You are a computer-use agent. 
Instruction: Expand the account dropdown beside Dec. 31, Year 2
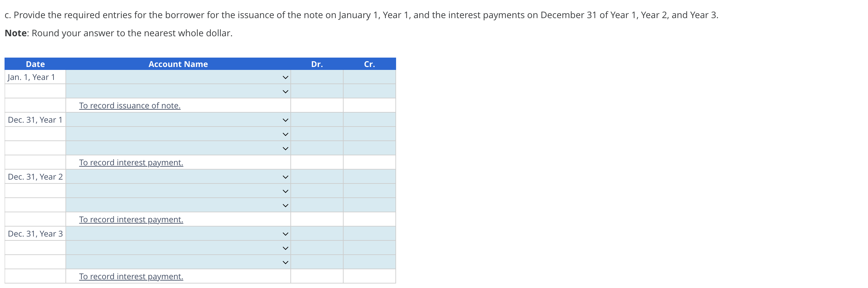(286, 176)
